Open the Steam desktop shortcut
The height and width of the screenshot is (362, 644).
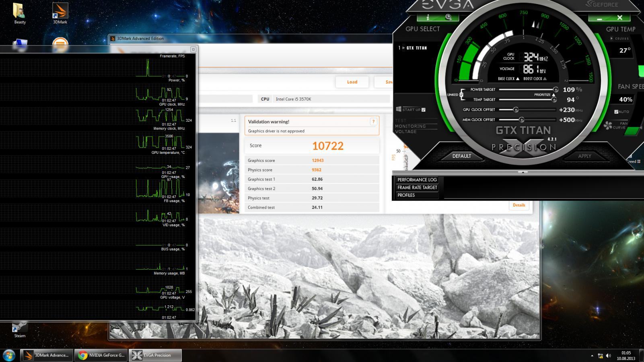tap(20, 329)
